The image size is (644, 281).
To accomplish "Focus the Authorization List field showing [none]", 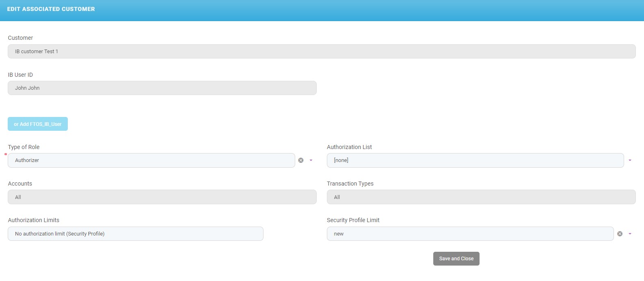I will coord(475,160).
